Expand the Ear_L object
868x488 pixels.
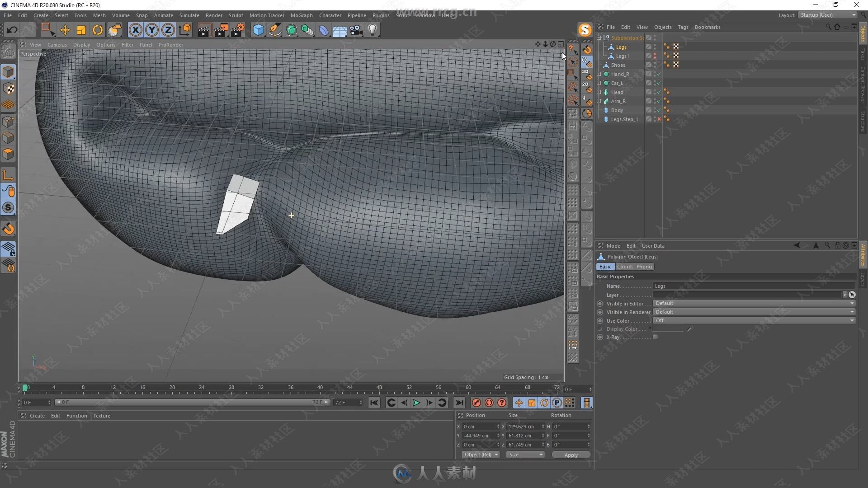599,83
